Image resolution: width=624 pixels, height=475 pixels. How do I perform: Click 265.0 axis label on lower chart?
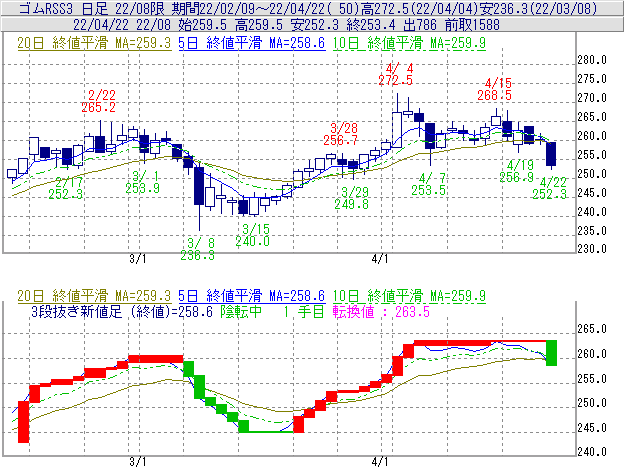point(592,329)
